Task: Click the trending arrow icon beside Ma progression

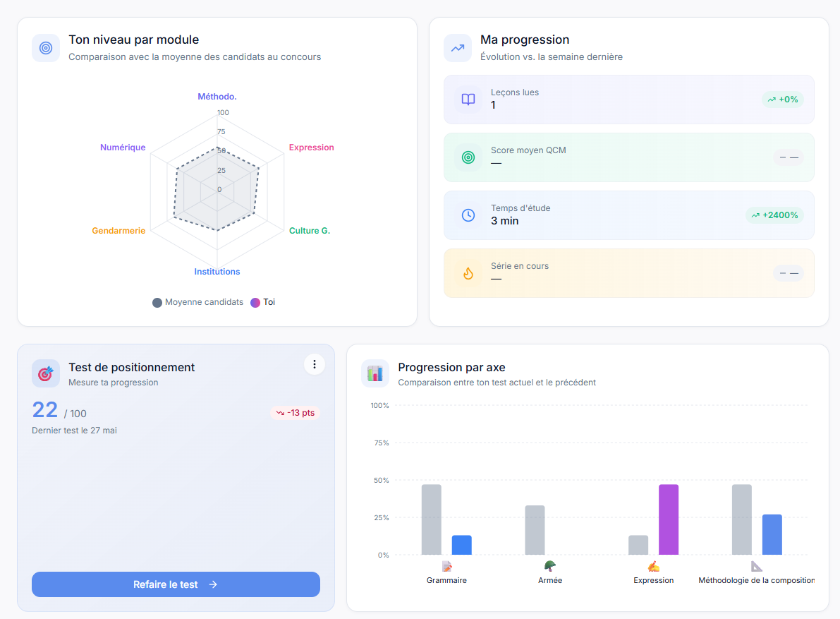Action: click(x=458, y=48)
